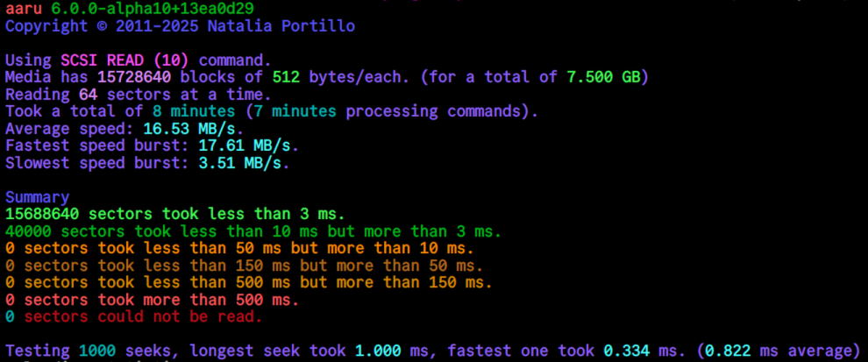Click the Slowest speed burst 3.51 MB/s line

coord(148,163)
